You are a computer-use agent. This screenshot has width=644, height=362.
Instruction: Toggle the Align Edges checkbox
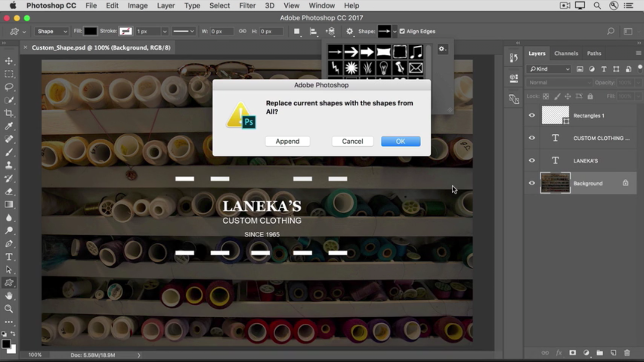pyautogui.click(x=402, y=31)
